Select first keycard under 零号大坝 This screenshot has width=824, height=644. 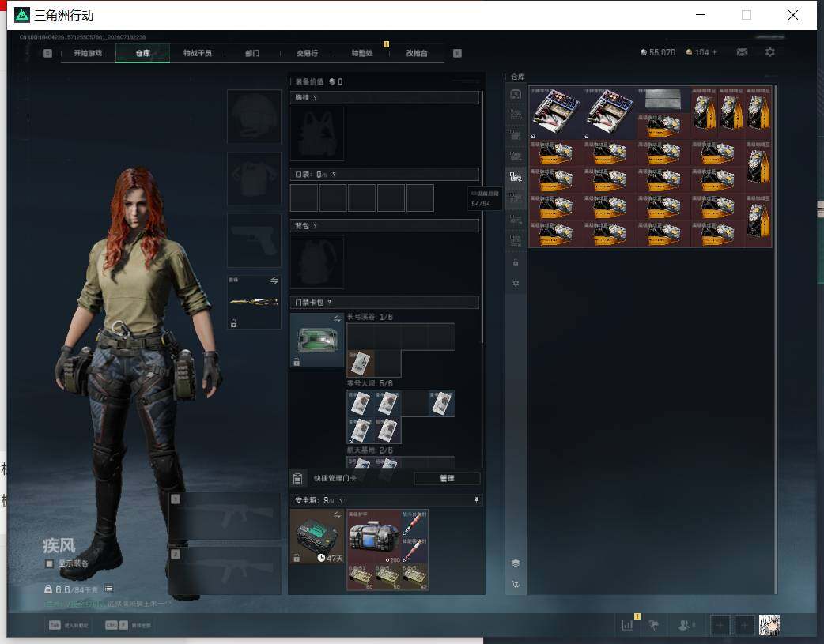[361, 404]
